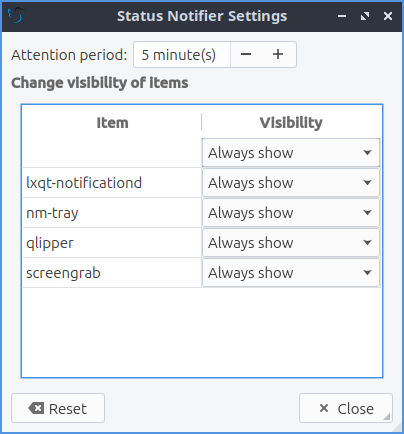Click the LXQt bird icon in title bar

(x=15, y=16)
